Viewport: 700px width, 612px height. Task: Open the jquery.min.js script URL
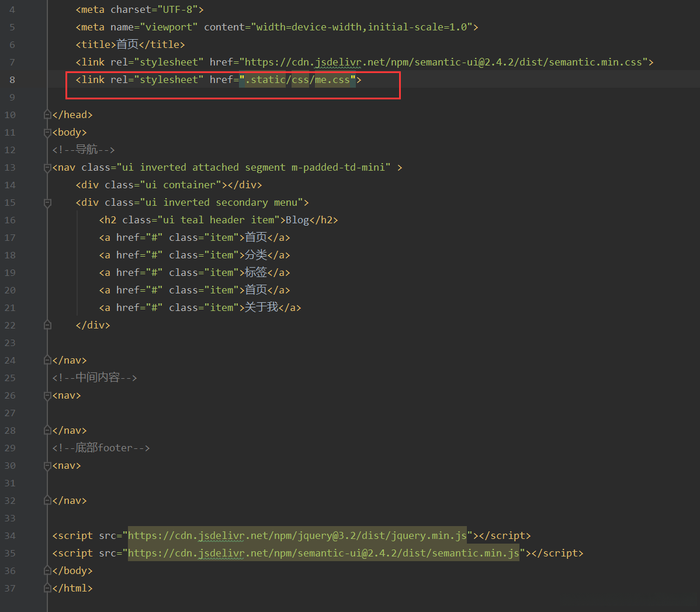pyautogui.click(x=297, y=535)
